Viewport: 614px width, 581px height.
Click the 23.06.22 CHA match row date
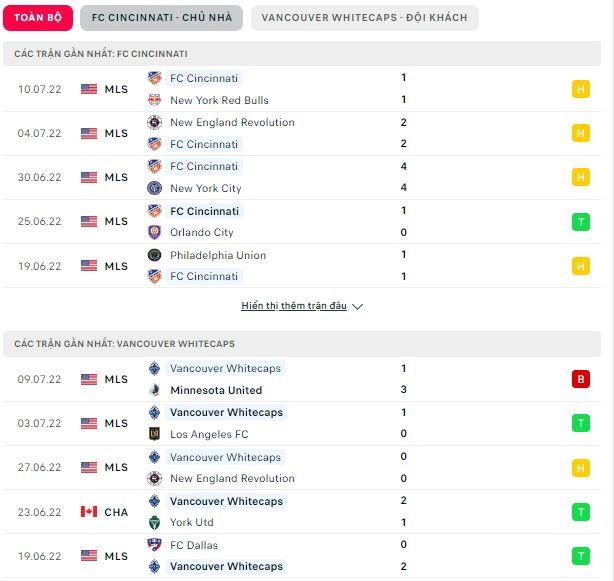40,512
